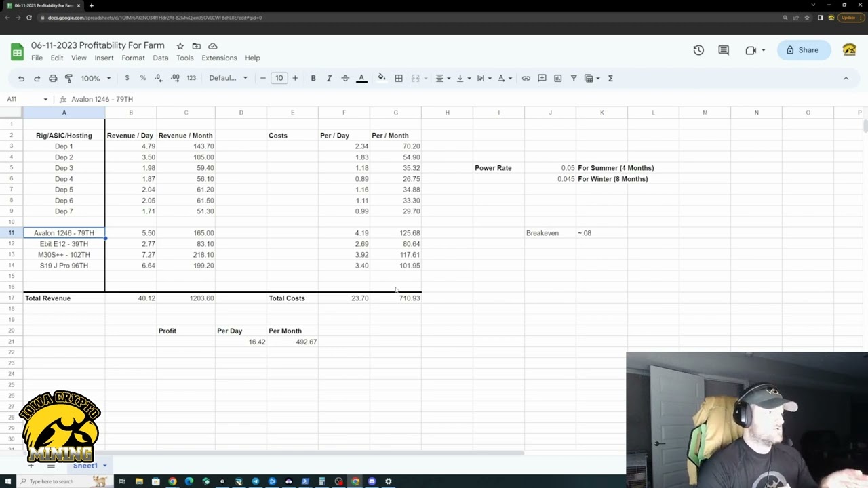Image resolution: width=868 pixels, height=488 pixels.
Task: Open horizontal align dropdown
Action: tap(442, 79)
